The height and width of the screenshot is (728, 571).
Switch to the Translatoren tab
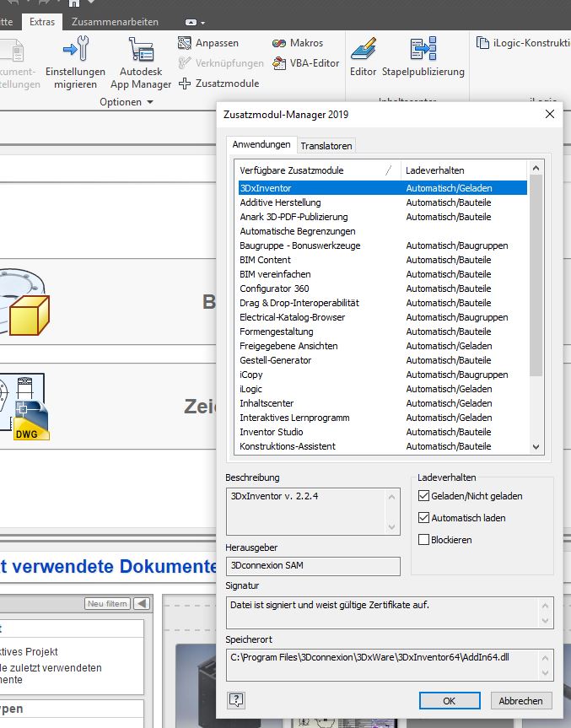[326, 146]
